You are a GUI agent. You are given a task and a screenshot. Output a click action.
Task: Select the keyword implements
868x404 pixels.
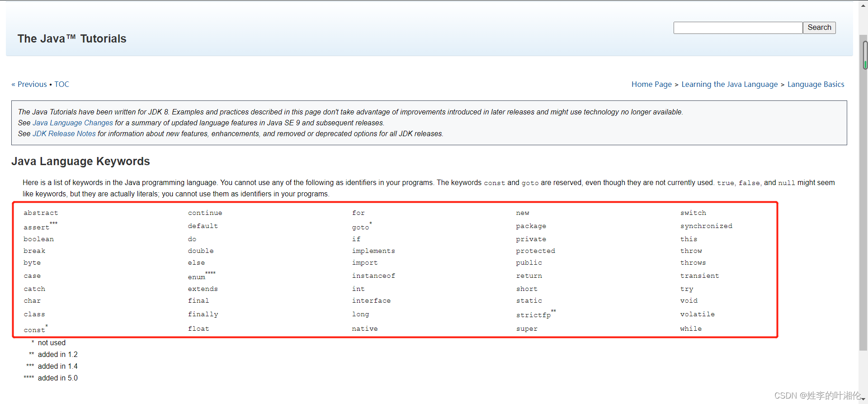point(373,251)
